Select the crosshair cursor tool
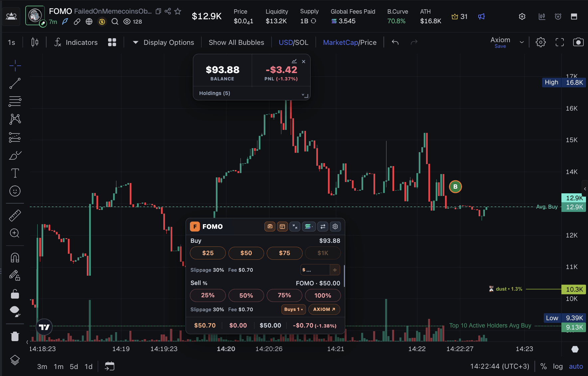 (15, 66)
